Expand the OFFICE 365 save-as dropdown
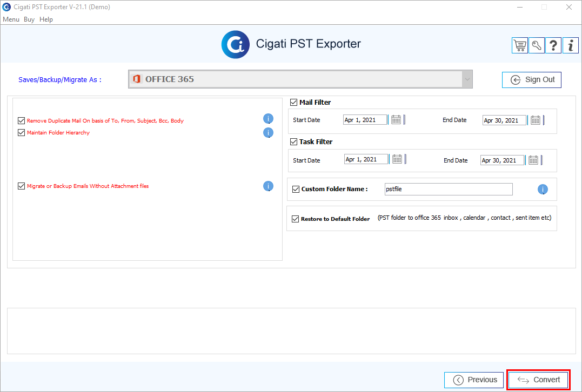 467,79
